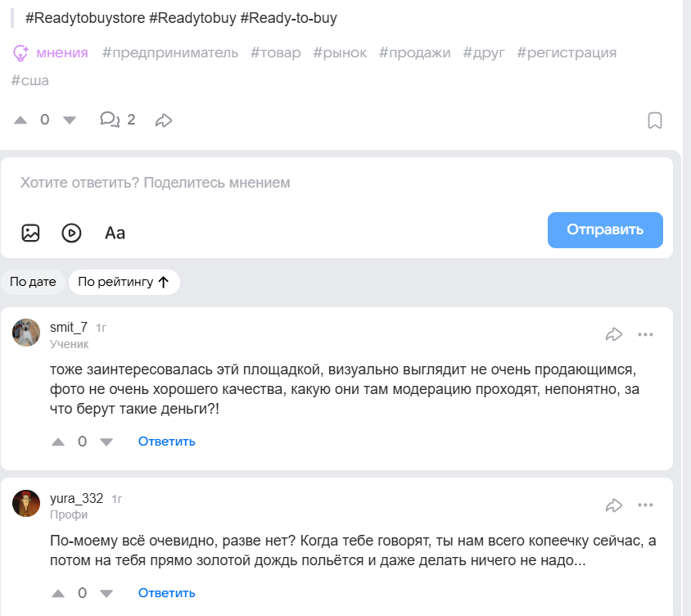Screen dimensions: 691x616
Task: Bookmark this question
Action: (655, 120)
